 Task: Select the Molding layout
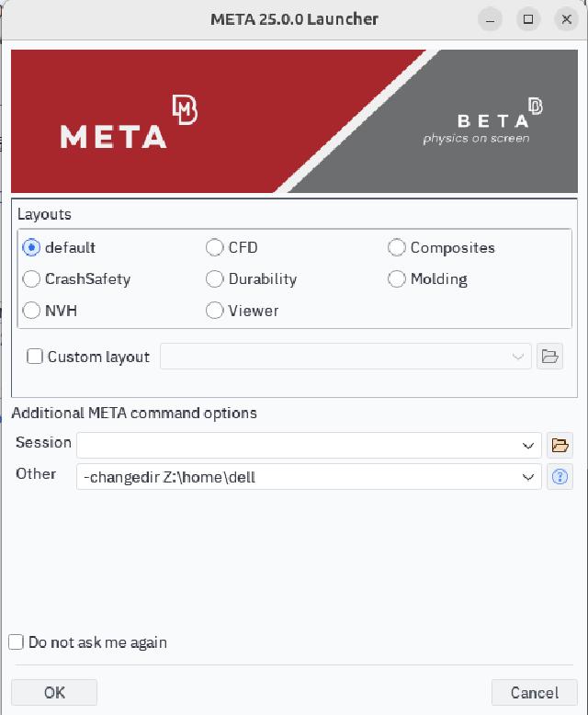(x=397, y=278)
